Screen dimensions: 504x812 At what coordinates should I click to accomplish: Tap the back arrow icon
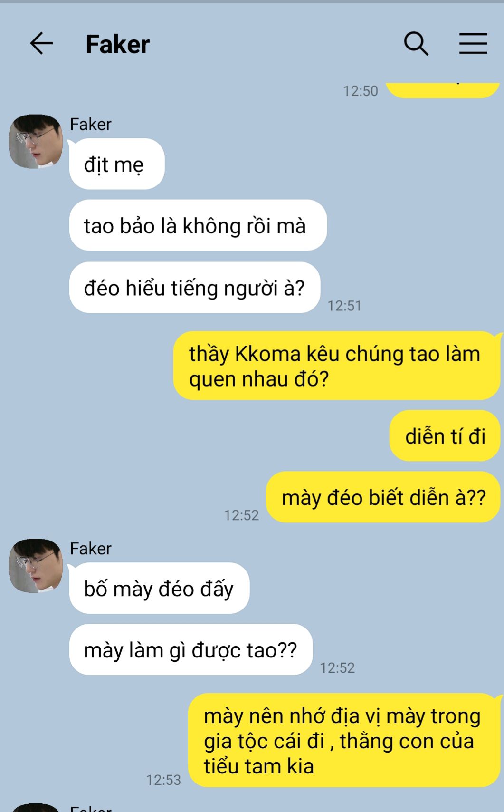[x=41, y=44]
